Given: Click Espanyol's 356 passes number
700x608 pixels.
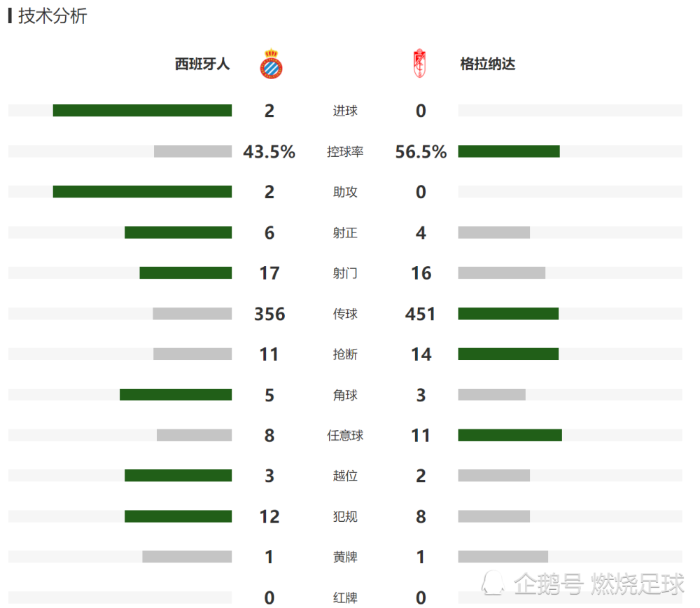Looking at the screenshot, I should click(269, 314).
